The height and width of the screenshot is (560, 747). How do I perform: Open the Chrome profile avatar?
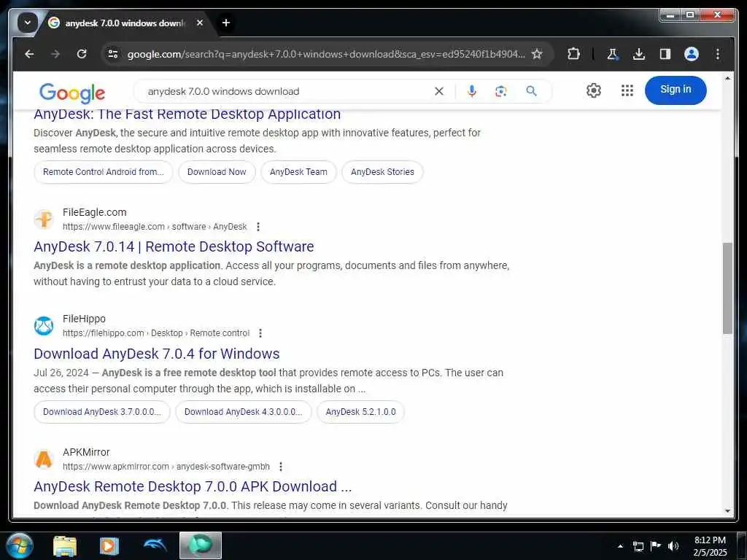point(692,54)
